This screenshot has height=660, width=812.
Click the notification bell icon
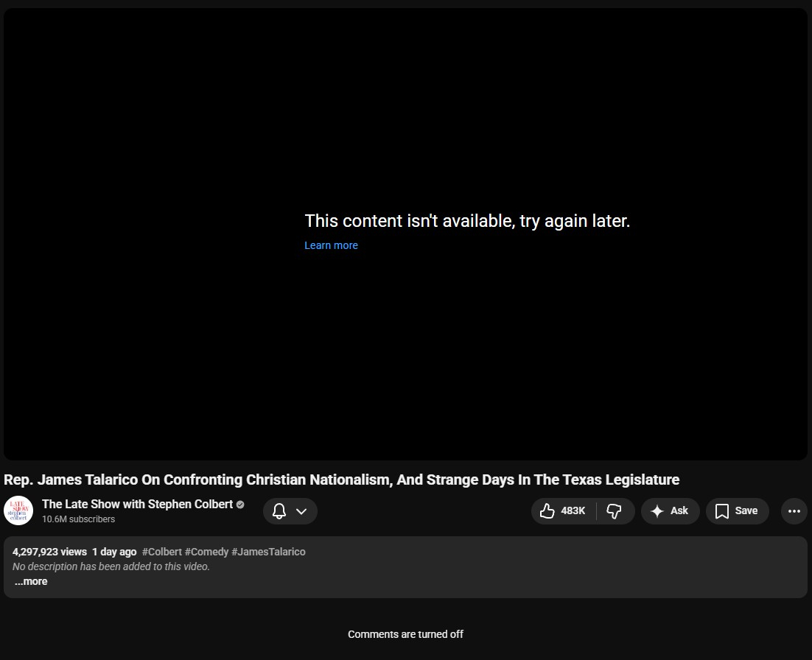pyautogui.click(x=279, y=511)
